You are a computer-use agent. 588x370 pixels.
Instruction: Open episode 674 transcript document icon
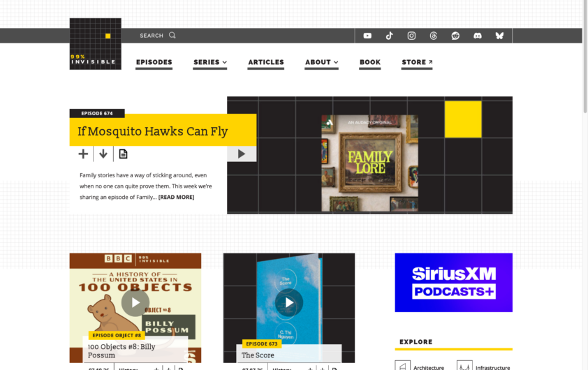coord(123,154)
